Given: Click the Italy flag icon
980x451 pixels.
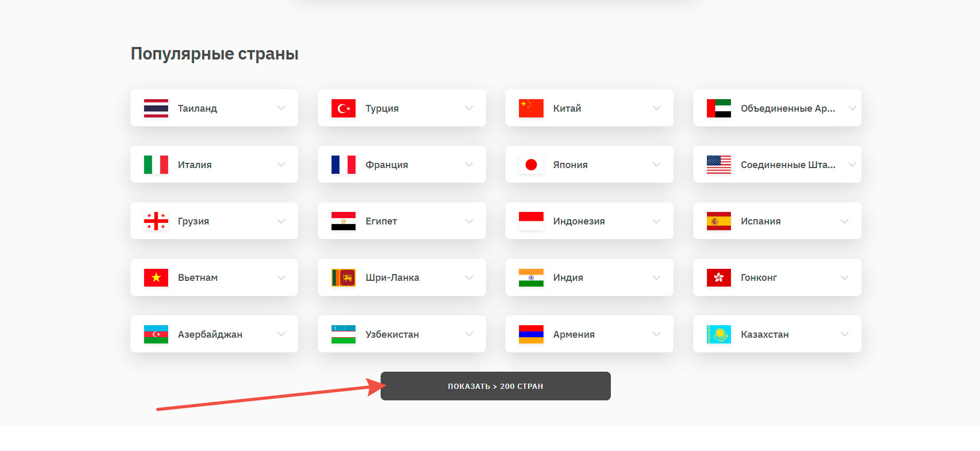Looking at the screenshot, I should pos(156,164).
